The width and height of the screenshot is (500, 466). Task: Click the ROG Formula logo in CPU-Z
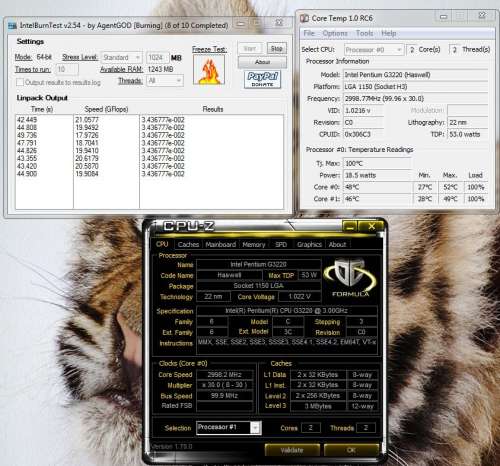point(351,277)
